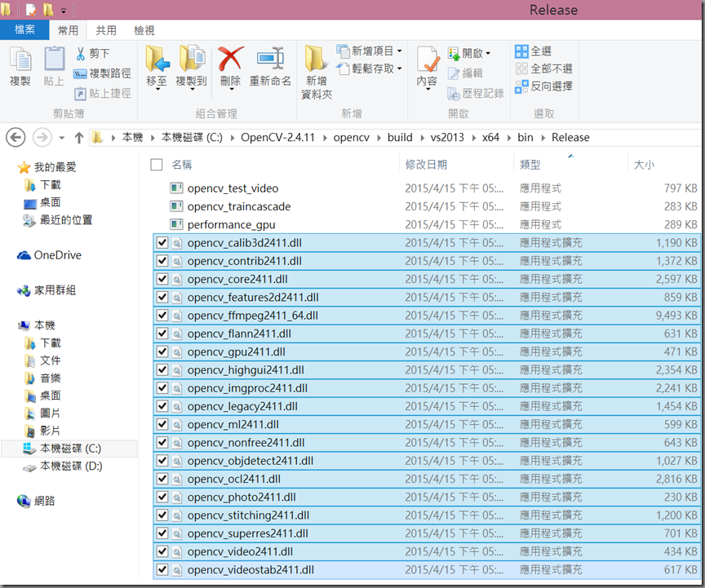
Task: Uncheck opencv_calib3d2411.dll checkbox
Action: (x=162, y=243)
